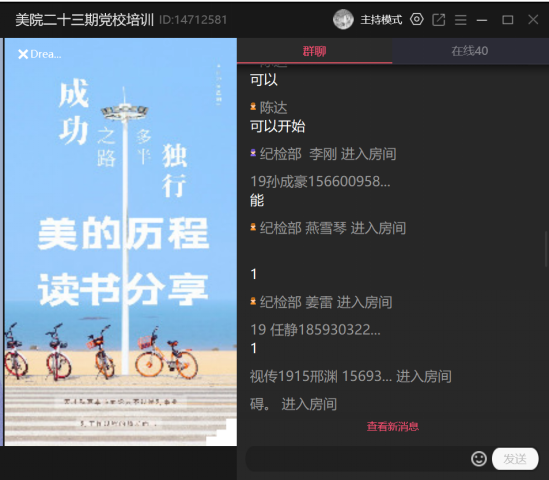Click the pop-out window icon

438,20
